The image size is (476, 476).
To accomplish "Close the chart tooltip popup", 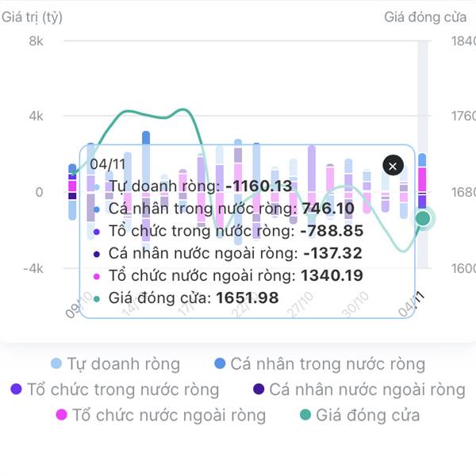I will click(x=393, y=165).
